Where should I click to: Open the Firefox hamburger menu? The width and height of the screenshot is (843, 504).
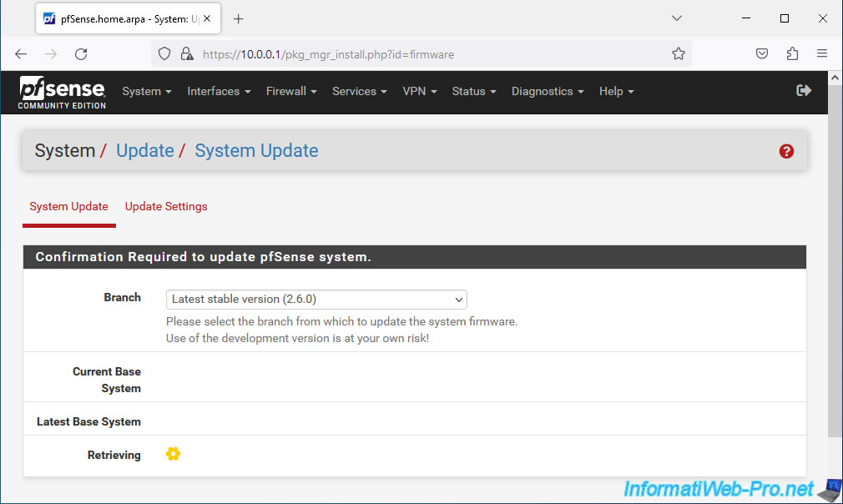(822, 53)
